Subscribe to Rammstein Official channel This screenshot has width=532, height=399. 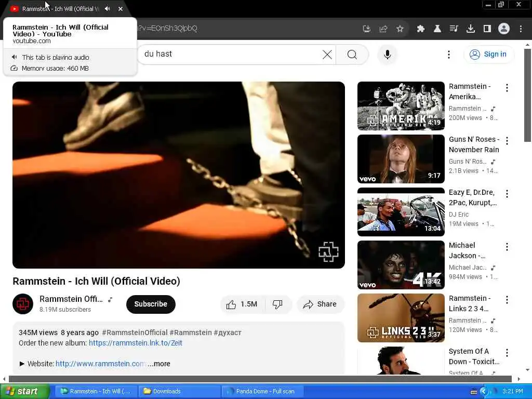pos(151,304)
